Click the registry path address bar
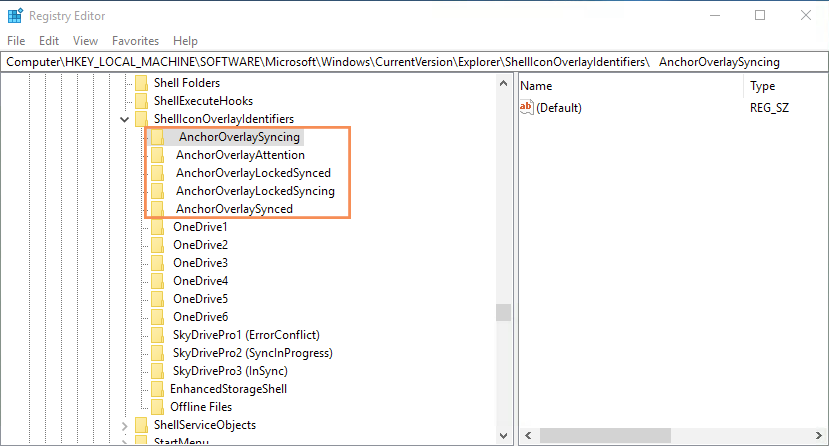The height and width of the screenshot is (446, 829). [414, 62]
